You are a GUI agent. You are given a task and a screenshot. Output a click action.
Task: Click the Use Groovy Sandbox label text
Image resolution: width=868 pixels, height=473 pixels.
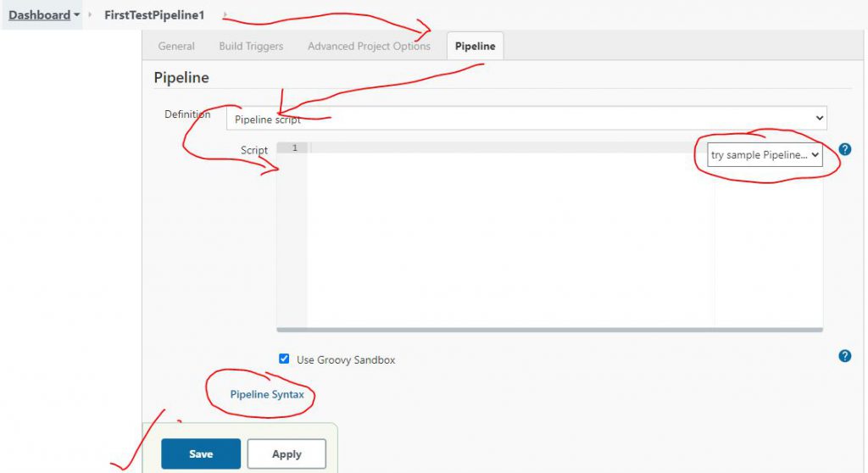pyautogui.click(x=346, y=359)
